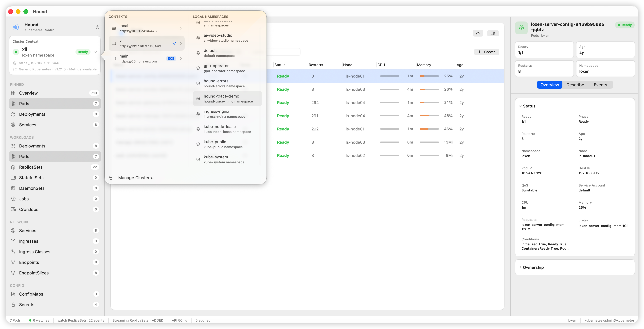Click the Create button

(486, 52)
